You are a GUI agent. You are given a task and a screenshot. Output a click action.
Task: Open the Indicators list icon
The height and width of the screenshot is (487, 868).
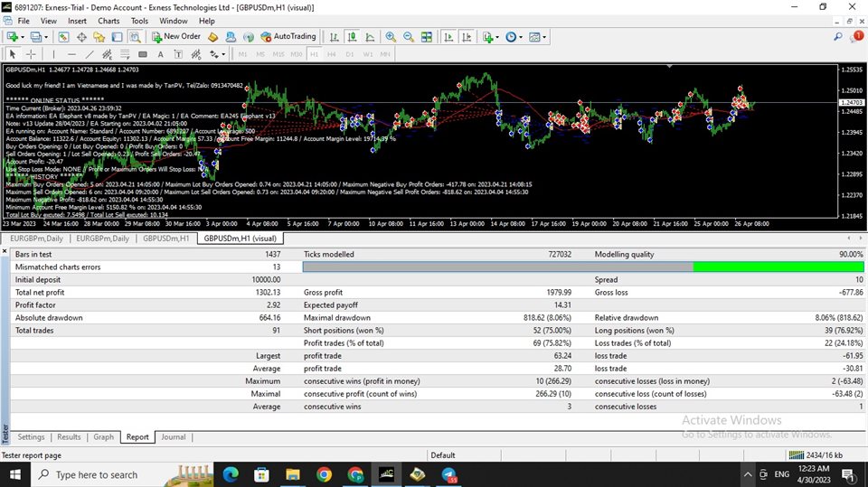(x=487, y=37)
